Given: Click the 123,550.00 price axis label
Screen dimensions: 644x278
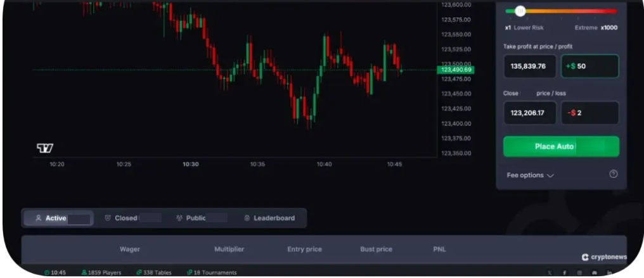Looking at the screenshot, I should click(x=456, y=34).
